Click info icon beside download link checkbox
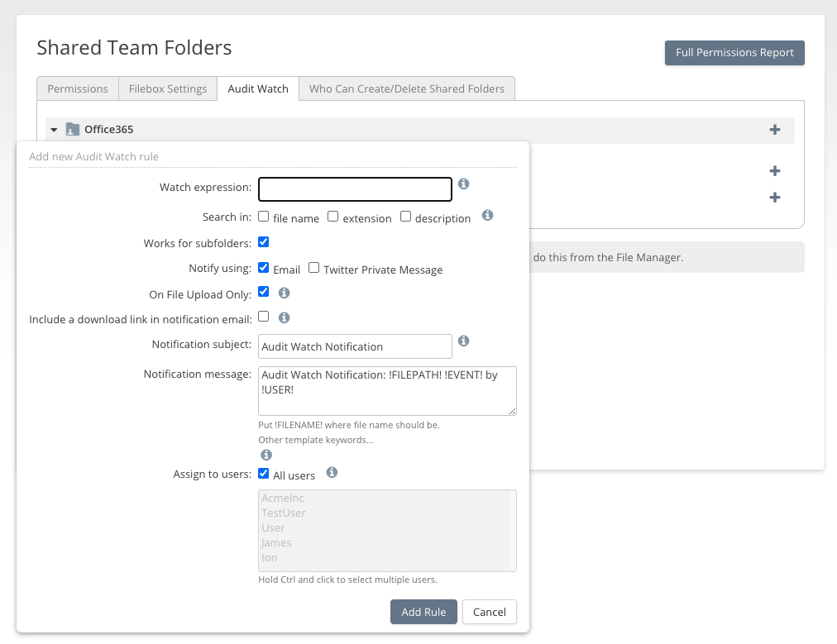Viewport: 837px width, 644px height. click(x=284, y=317)
